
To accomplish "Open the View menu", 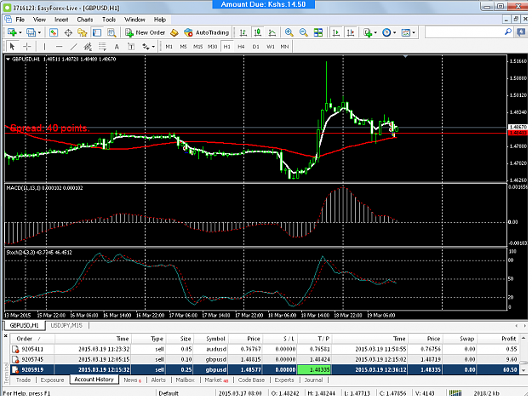I will pos(39,20).
